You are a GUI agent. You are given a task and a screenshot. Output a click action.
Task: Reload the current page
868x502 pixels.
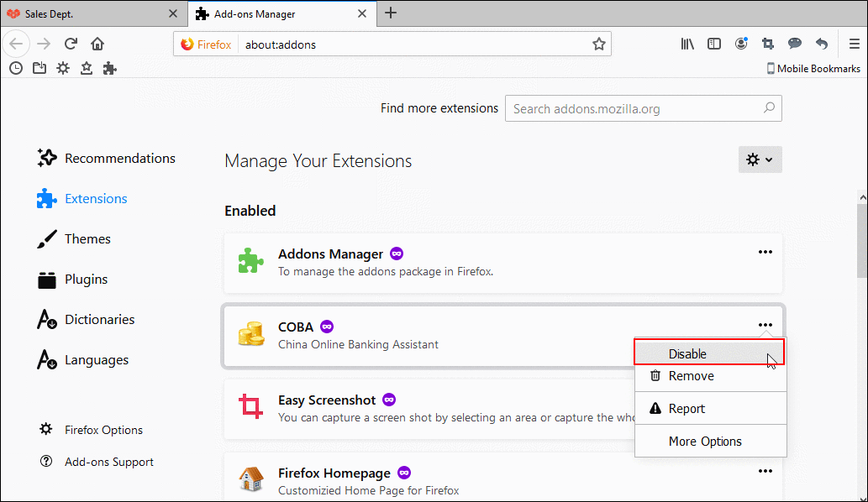71,44
